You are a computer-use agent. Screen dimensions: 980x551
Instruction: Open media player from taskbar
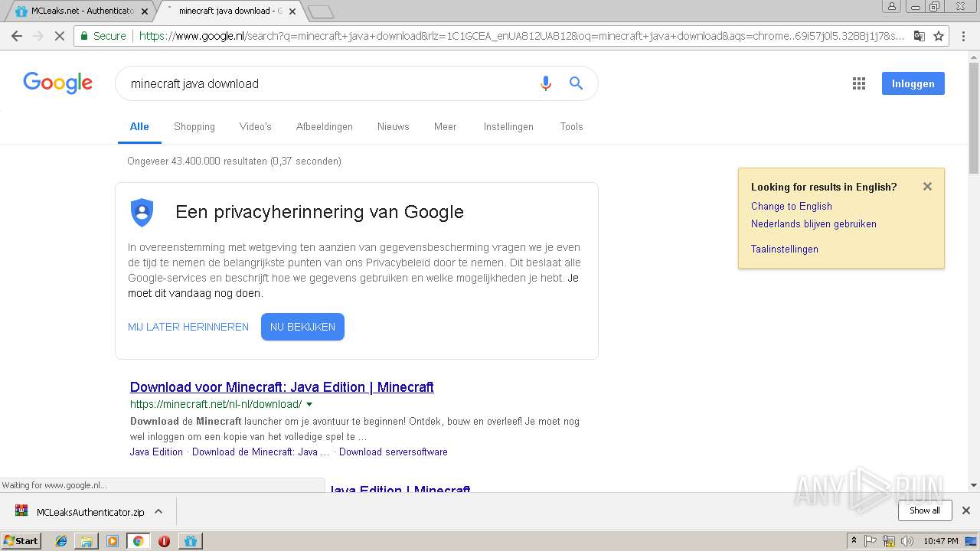pos(113,541)
